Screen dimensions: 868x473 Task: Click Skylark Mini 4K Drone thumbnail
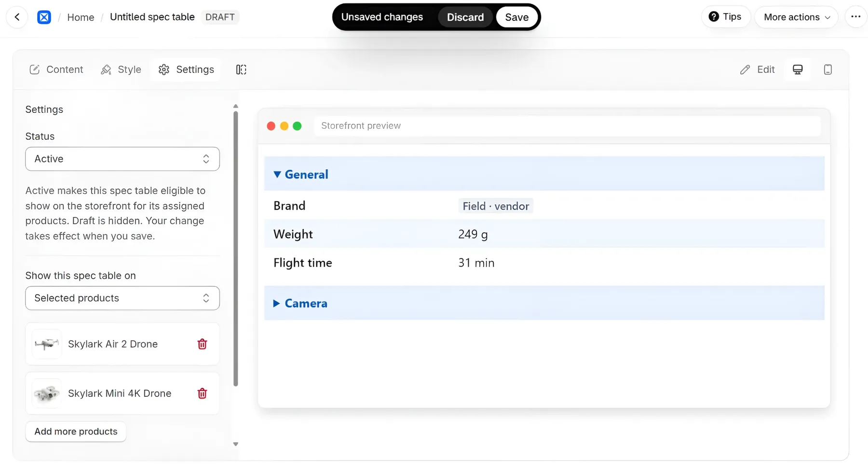[x=47, y=393]
